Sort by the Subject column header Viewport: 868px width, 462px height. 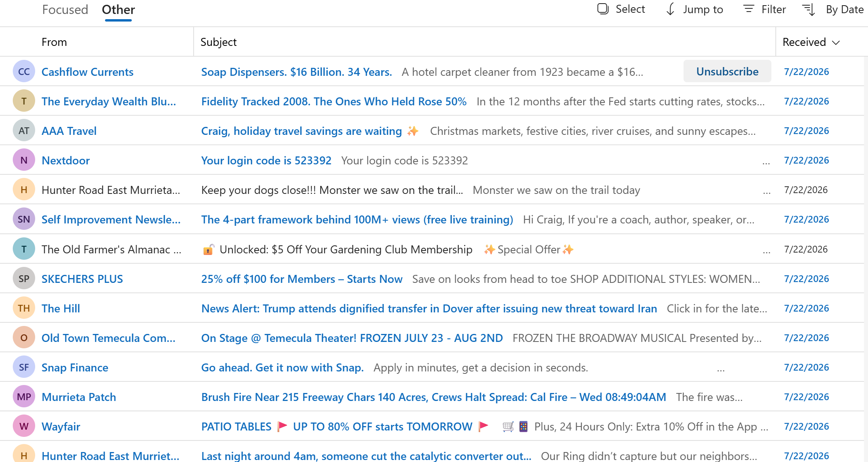coord(218,42)
